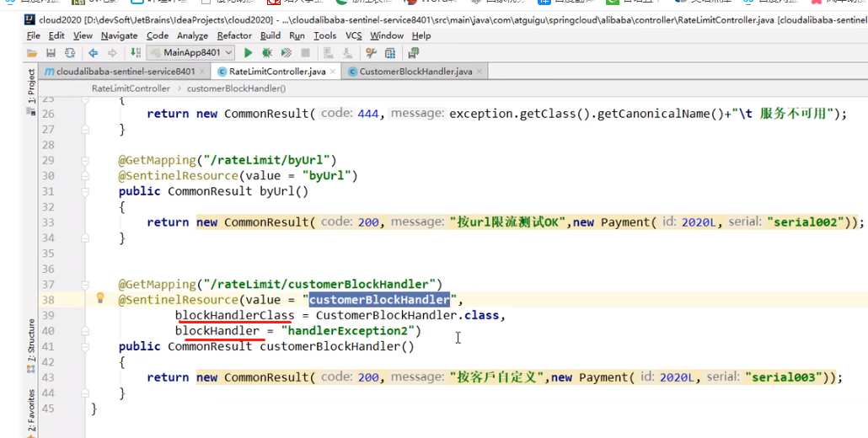
Task: Click the Run with Coverage icon
Action: 287,53
